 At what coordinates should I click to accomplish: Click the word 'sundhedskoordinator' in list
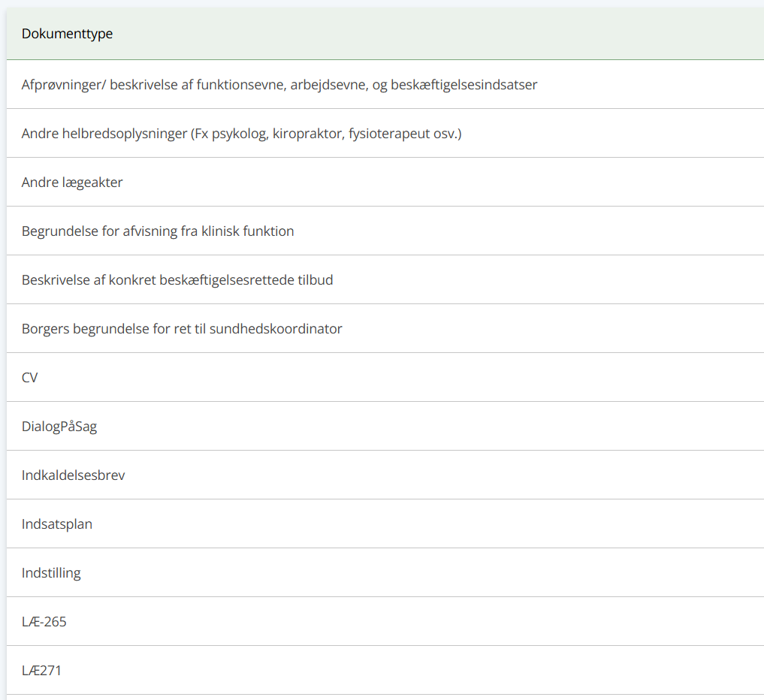tap(276, 329)
